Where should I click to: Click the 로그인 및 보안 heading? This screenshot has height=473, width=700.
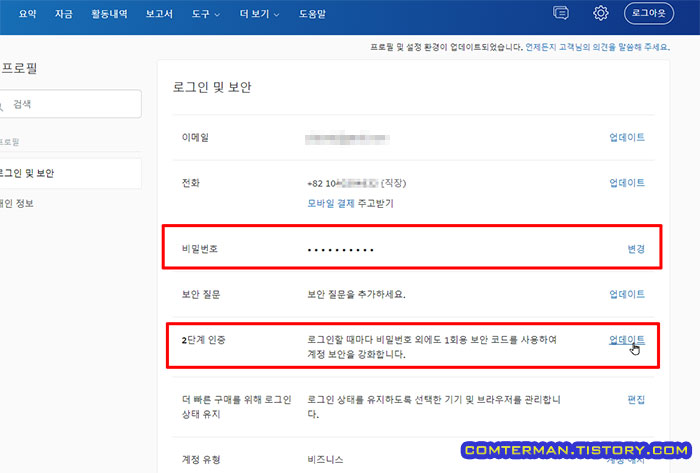pyautogui.click(x=212, y=87)
